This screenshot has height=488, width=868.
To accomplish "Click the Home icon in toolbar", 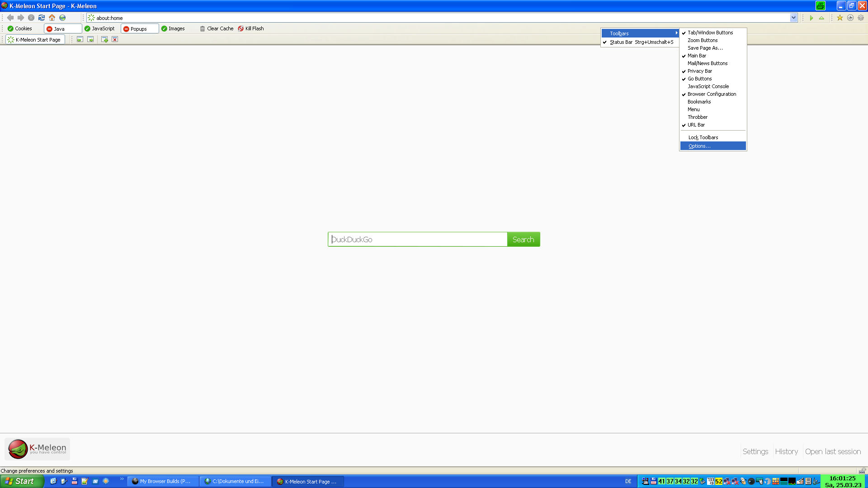I will (52, 18).
